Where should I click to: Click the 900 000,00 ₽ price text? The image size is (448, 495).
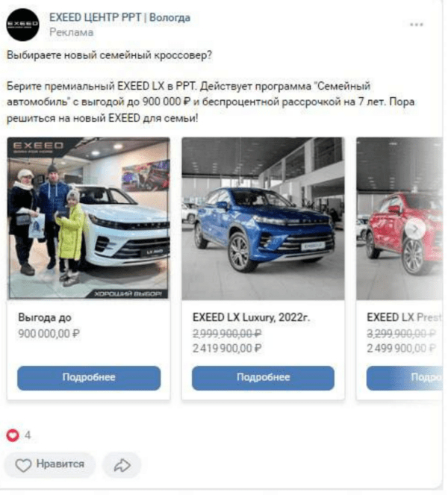click(x=49, y=334)
